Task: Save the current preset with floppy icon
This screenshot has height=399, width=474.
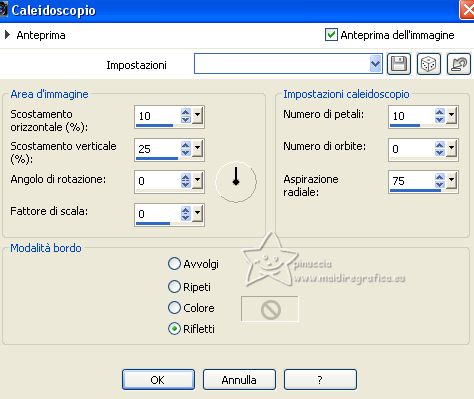Action: click(399, 64)
